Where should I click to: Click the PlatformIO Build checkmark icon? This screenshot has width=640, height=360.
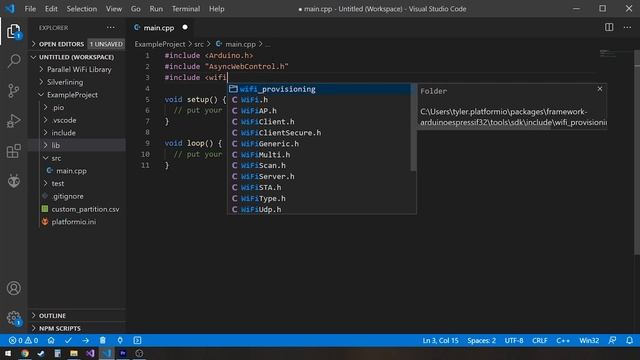[x=68, y=340]
